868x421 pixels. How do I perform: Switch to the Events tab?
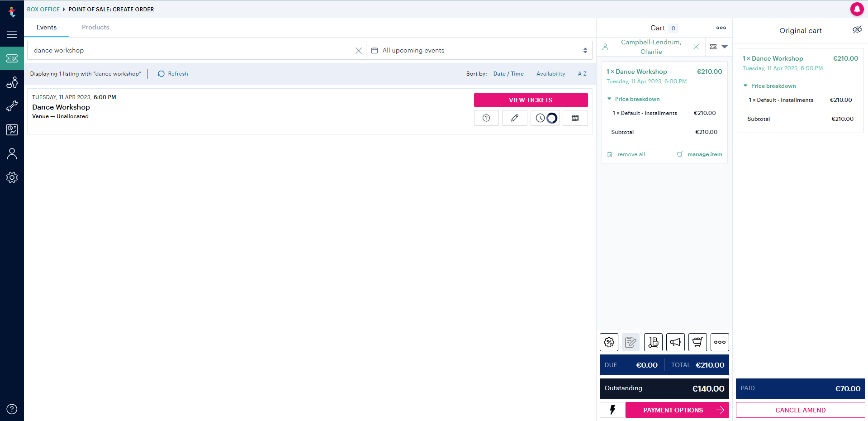coord(47,28)
